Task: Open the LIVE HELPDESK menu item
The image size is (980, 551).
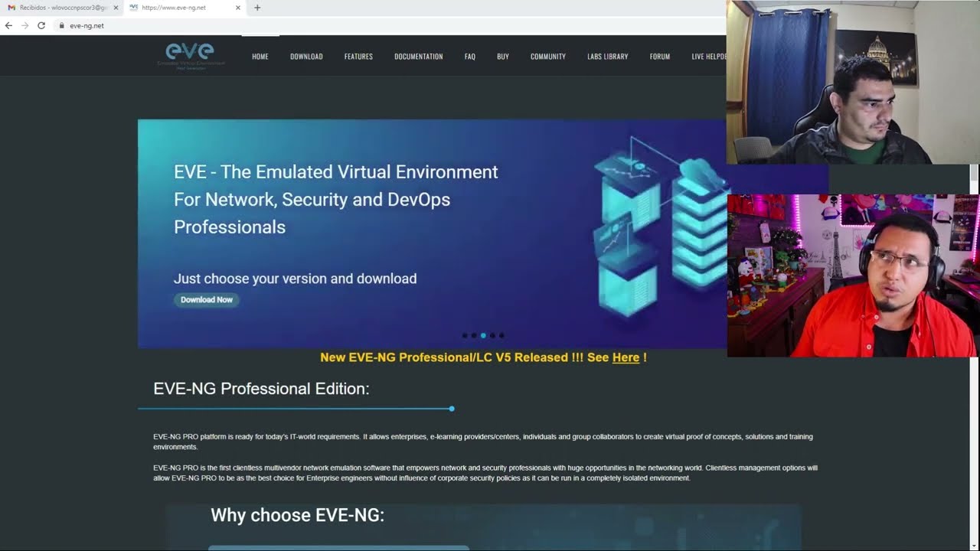Action: (x=709, y=57)
